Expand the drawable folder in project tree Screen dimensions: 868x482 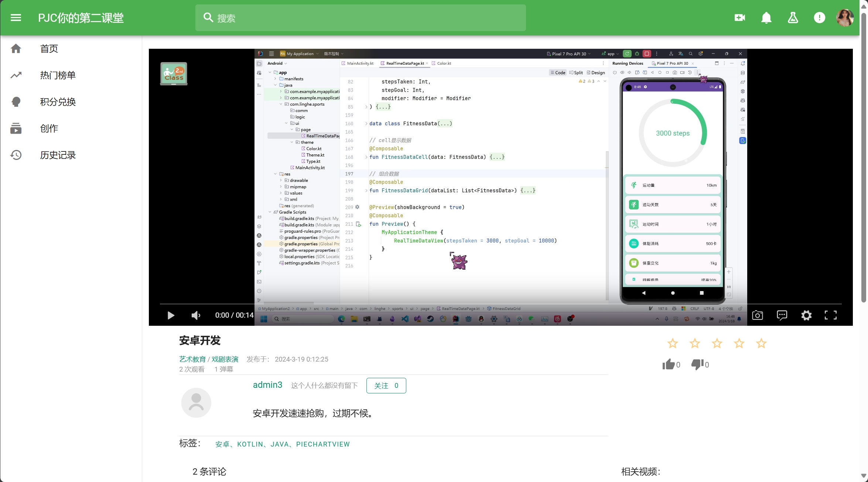click(x=281, y=179)
